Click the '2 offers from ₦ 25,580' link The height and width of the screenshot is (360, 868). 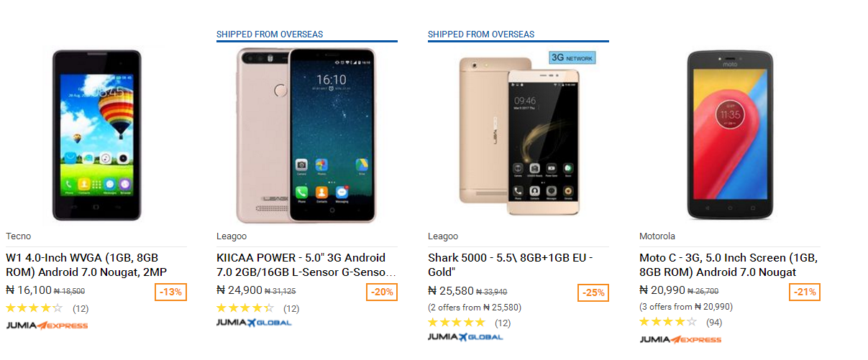(475, 307)
